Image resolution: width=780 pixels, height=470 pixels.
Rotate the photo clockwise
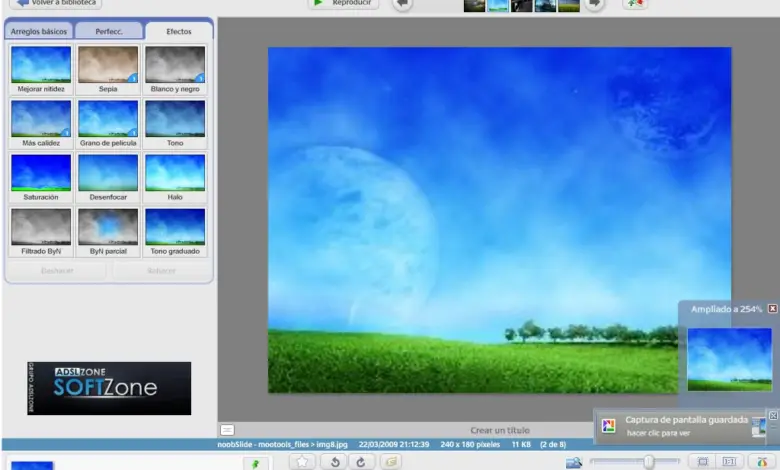pos(361,462)
